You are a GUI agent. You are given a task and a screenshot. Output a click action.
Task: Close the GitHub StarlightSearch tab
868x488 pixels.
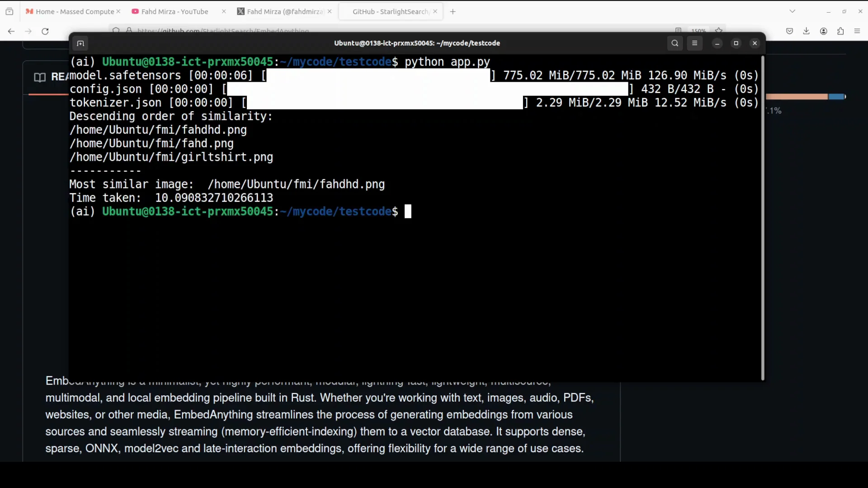click(435, 12)
